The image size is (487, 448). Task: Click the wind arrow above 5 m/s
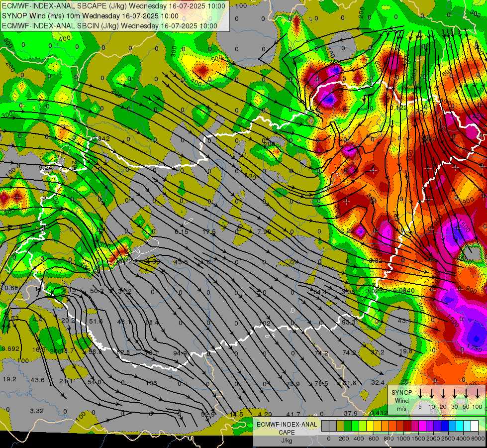420,393
